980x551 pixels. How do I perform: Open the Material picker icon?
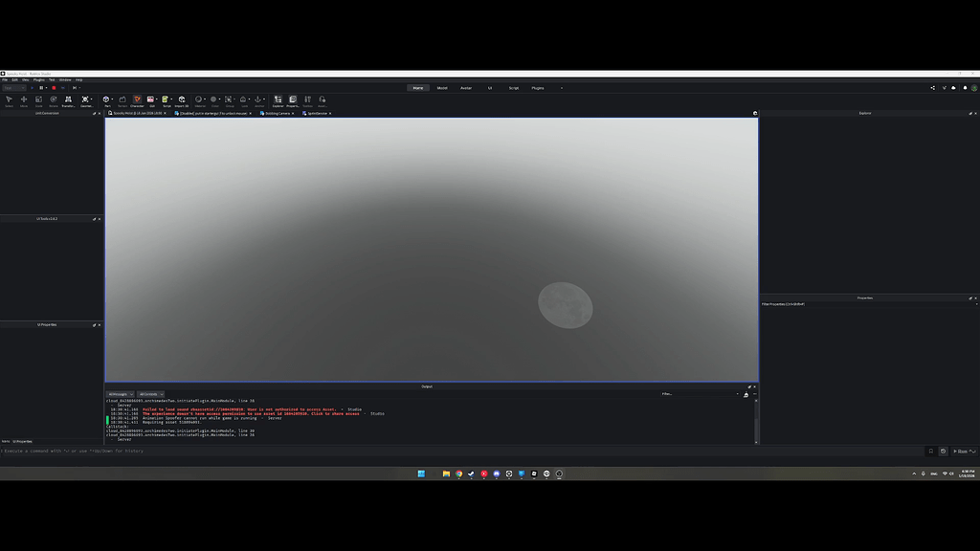point(198,100)
